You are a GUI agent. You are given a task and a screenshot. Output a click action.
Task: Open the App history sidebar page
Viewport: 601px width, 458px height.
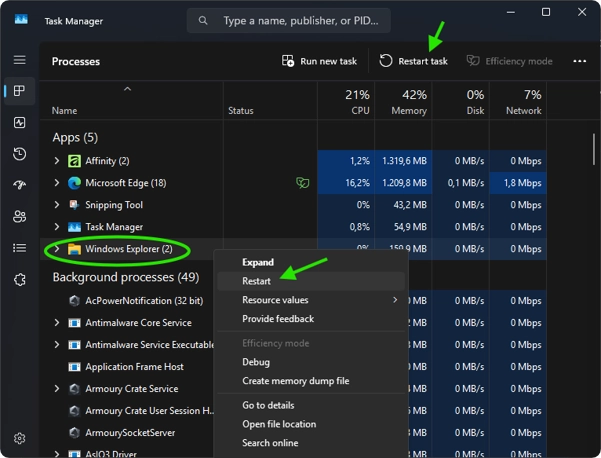[x=20, y=154]
